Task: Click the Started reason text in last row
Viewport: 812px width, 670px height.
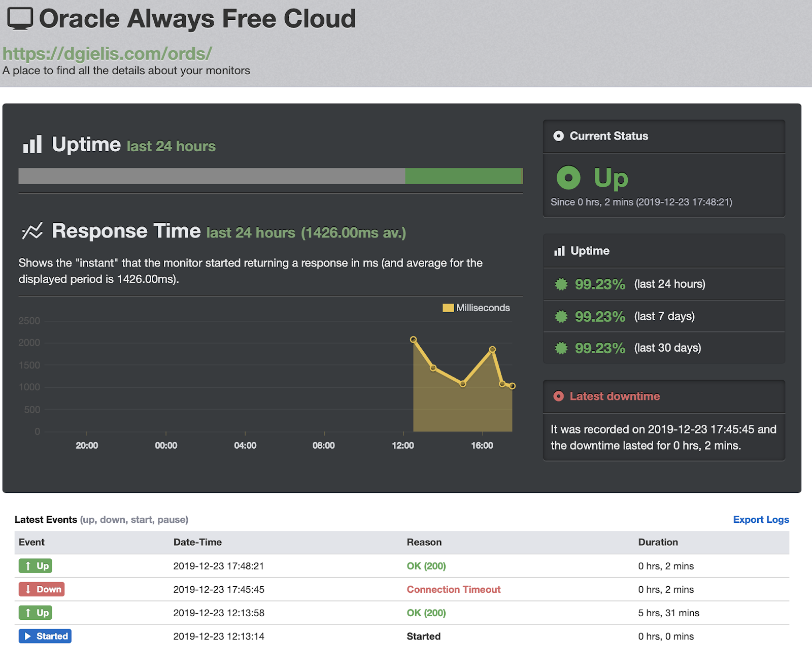Action: (424, 636)
